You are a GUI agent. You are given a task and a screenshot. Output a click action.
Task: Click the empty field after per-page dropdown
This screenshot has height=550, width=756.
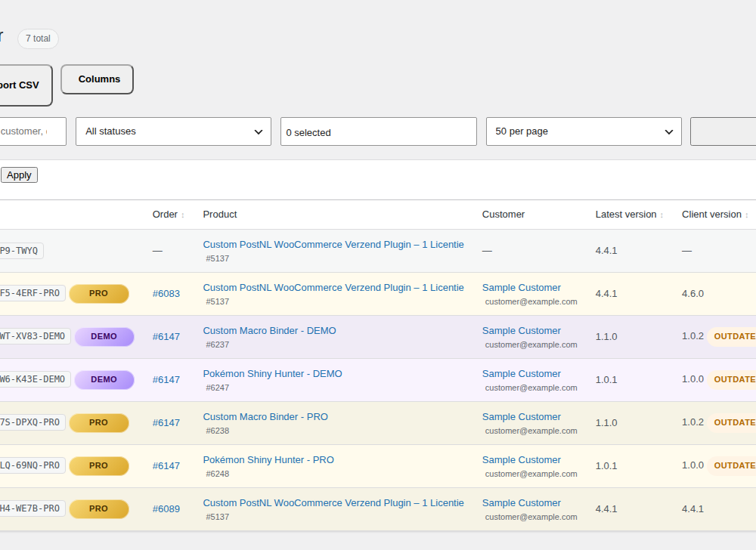tap(723, 131)
